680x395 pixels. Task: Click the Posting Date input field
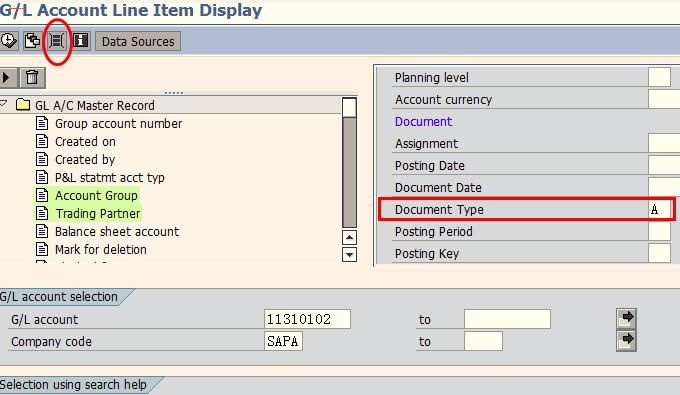664,165
